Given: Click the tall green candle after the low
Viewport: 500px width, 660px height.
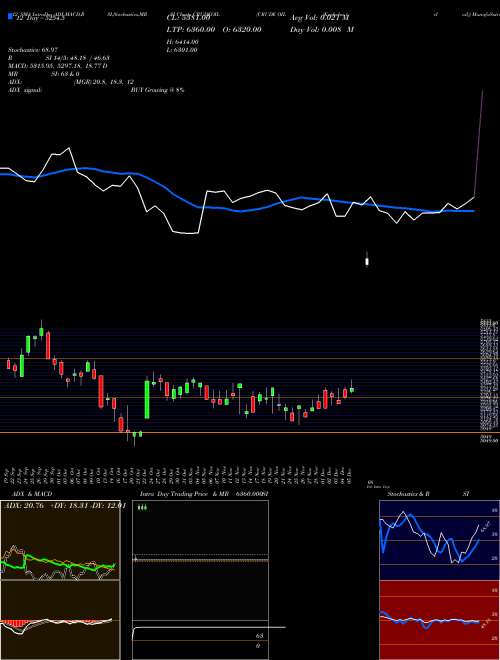Looking at the screenshot, I should point(147,399).
